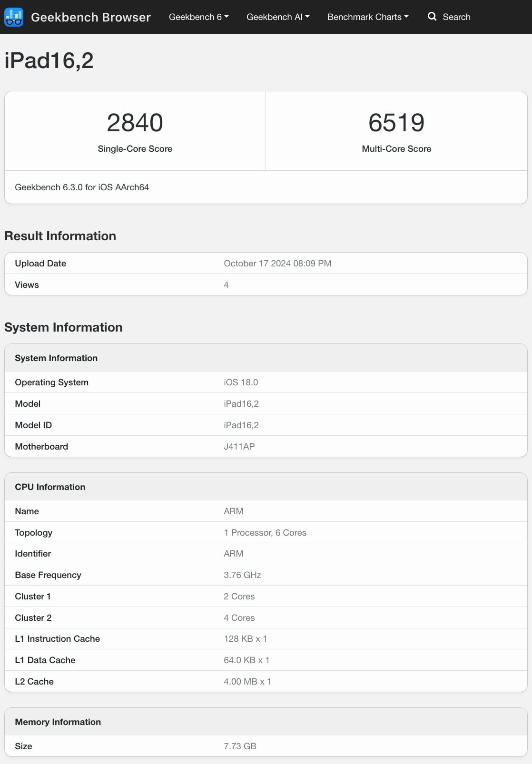Select the Geekbench 6.3.0 for iOS AArch64 text

click(x=82, y=187)
